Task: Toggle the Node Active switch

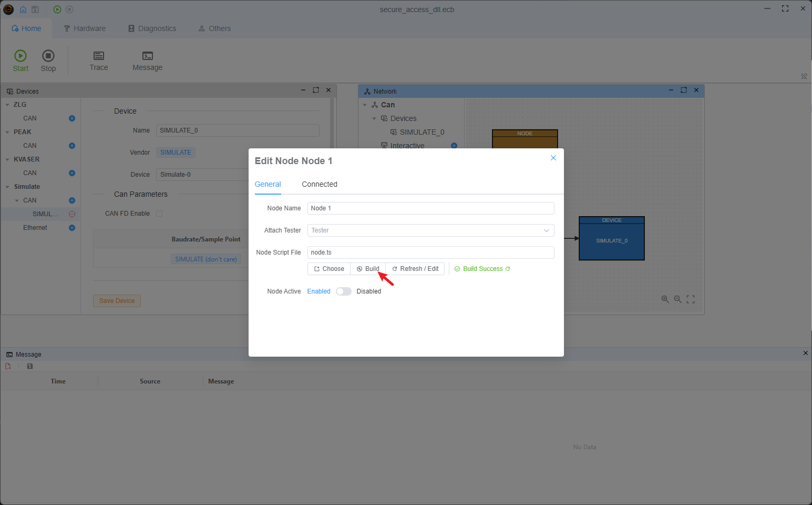Action: (x=344, y=291)
